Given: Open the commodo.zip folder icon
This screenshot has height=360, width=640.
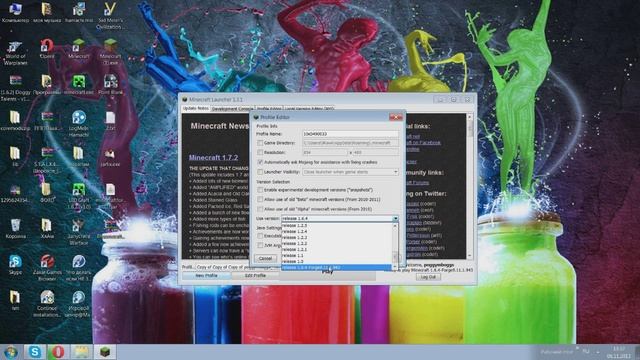Looking at the screenshot, I should [x=15, y=121].
